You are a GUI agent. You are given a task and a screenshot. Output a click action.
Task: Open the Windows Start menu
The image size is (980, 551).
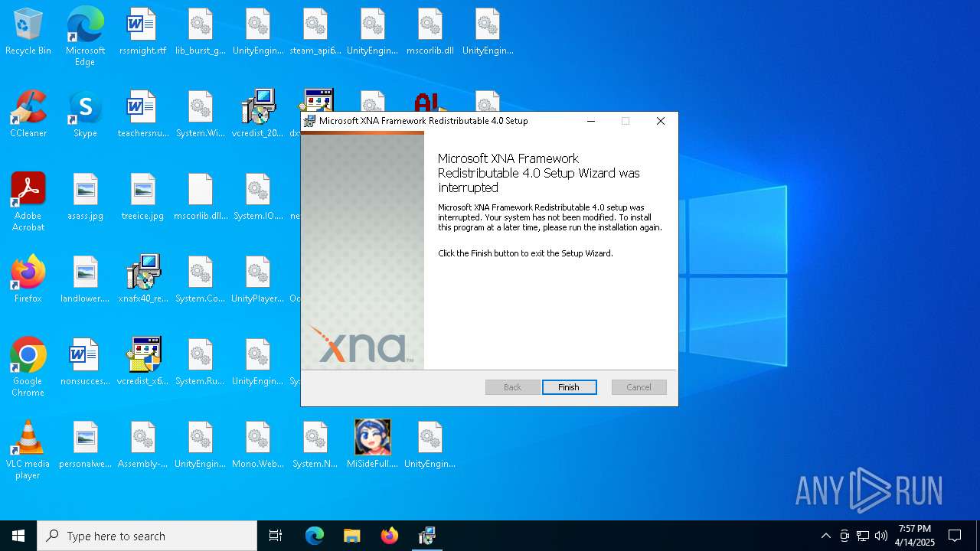pos(18,536)
